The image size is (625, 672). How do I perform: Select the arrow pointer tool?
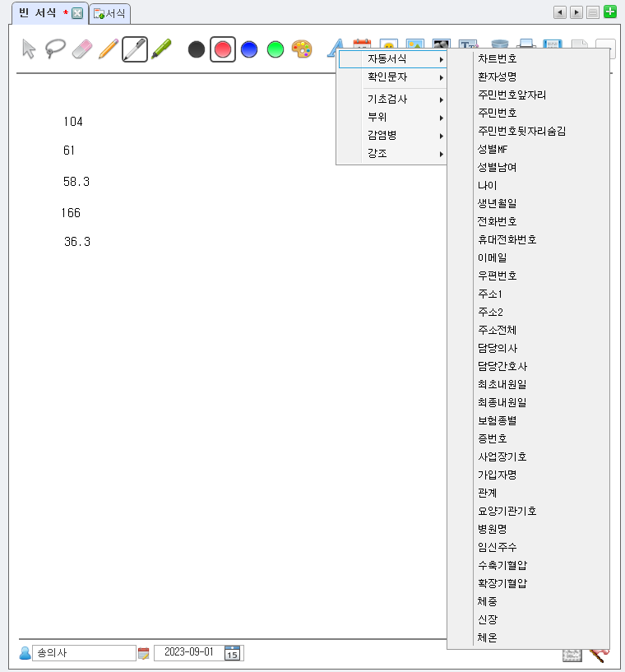[29, 49]
